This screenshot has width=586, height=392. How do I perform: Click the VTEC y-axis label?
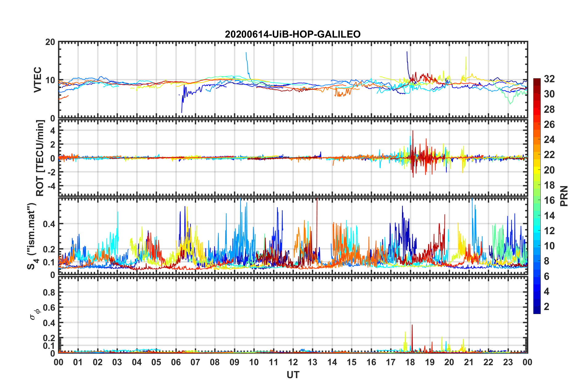coord(38,80)
